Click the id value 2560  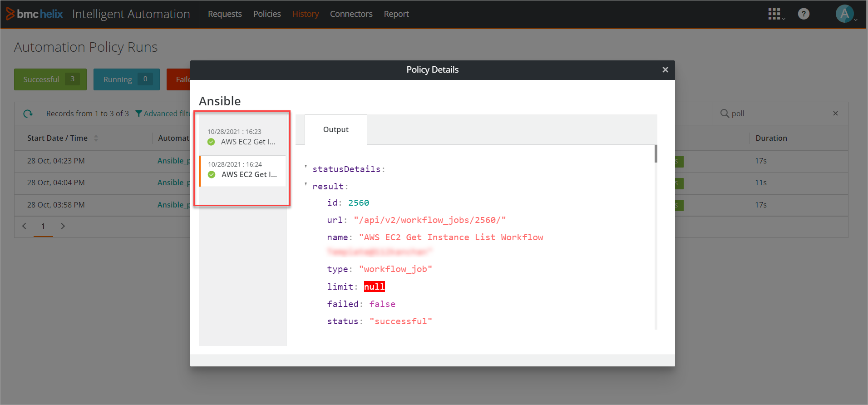(x=359, y=203)
